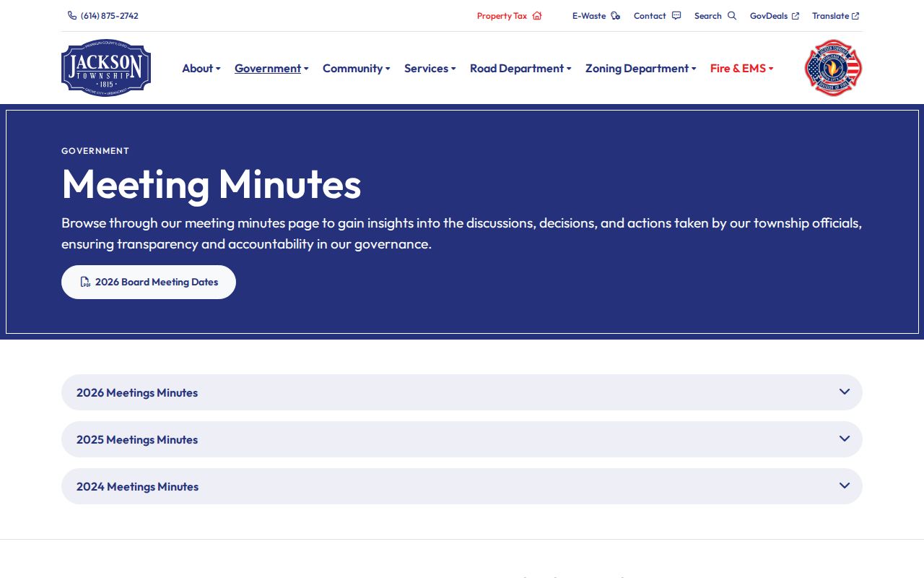Screen dimensions: 924x578
Task: Click the GOVERNMENT breadcrumb label
Action: pyautogui.click(x=95, y=151)
